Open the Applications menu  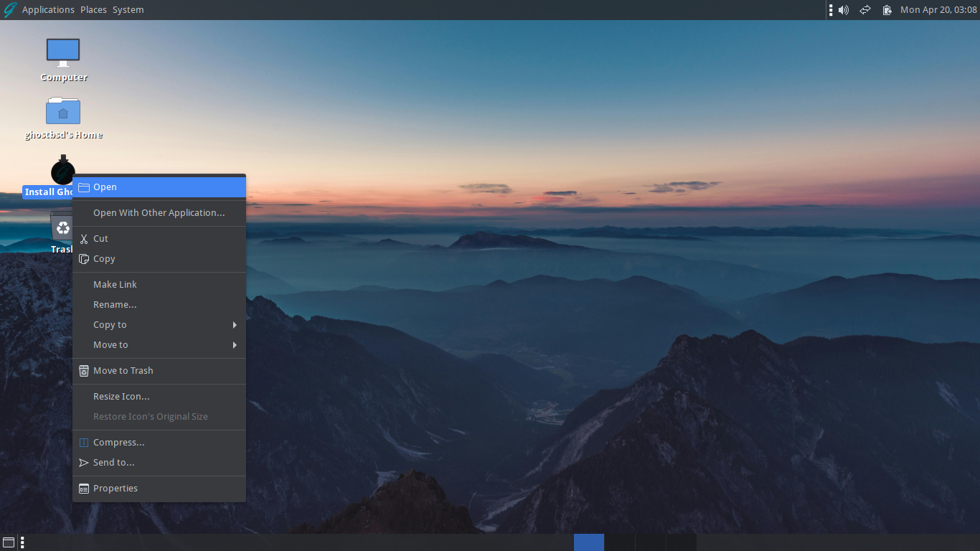click(48, 9)
